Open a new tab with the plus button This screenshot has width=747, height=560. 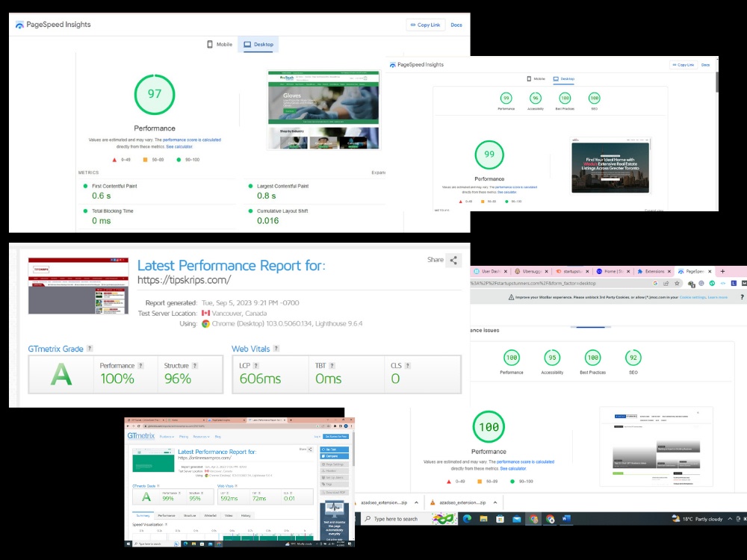click(x=722, y=272)
